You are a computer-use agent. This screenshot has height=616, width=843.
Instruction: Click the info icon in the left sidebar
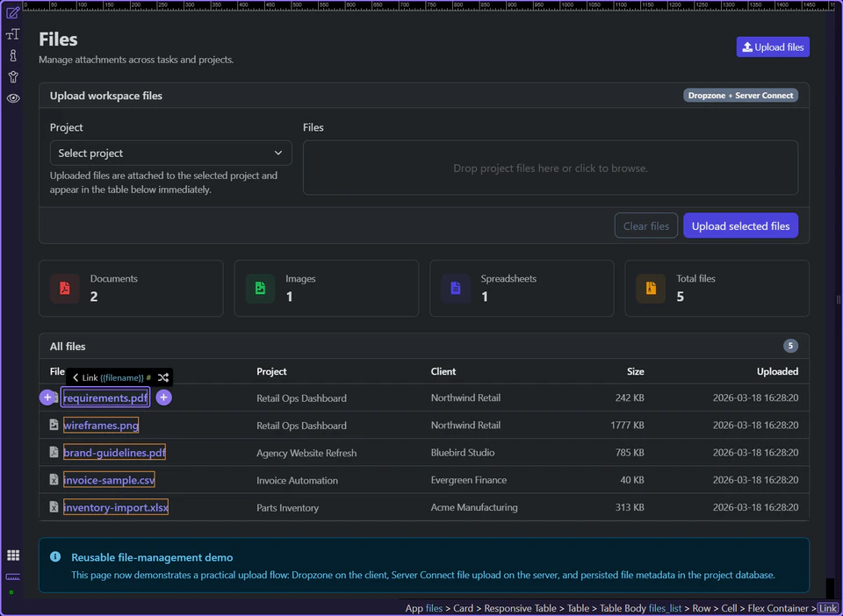(12, 55)
